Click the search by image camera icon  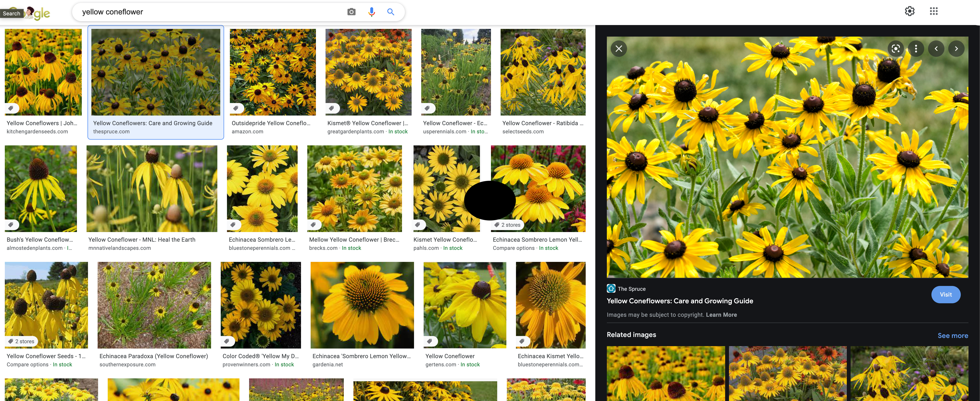(351, 12)
